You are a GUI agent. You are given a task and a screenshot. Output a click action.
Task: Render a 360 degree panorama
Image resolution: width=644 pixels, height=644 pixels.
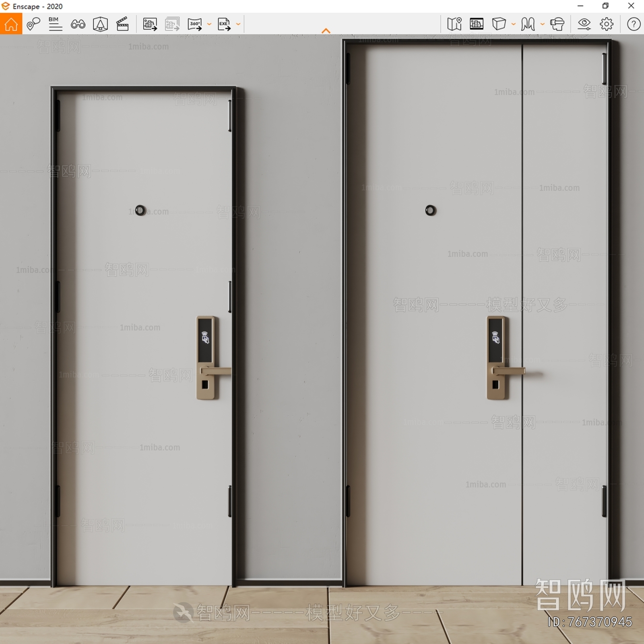[x=195, y=24]
